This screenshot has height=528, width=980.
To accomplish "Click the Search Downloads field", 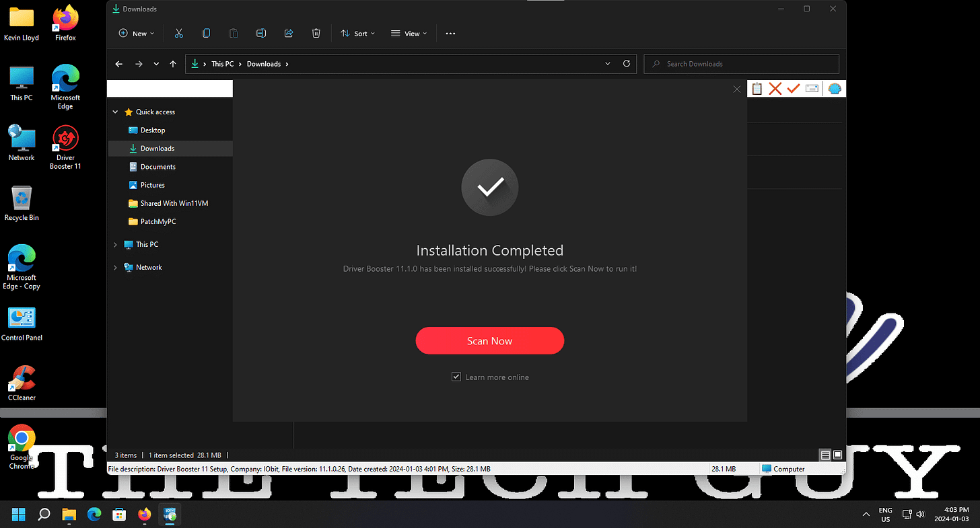I will pyautogui.click(x=742, y=64).
